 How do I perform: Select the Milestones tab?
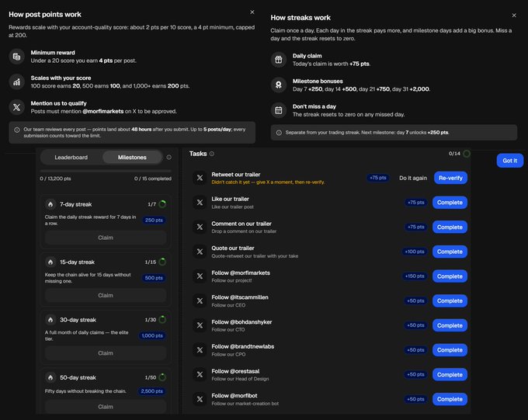(x=132, y=158)
